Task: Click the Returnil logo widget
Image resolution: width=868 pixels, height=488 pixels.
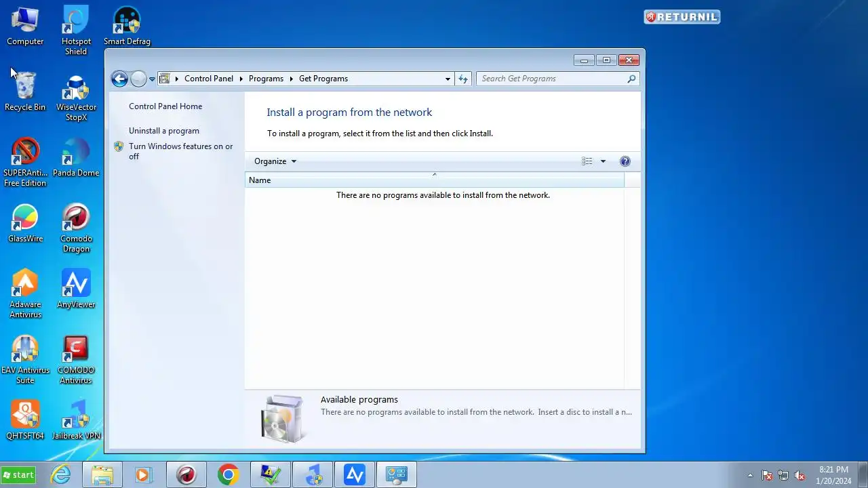Action: (682, 17)
